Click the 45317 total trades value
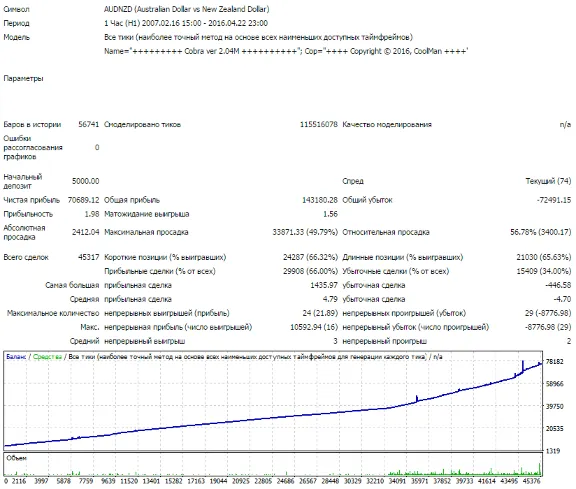The height and width of the screenshot is (489, 576). tap(89, 257)
